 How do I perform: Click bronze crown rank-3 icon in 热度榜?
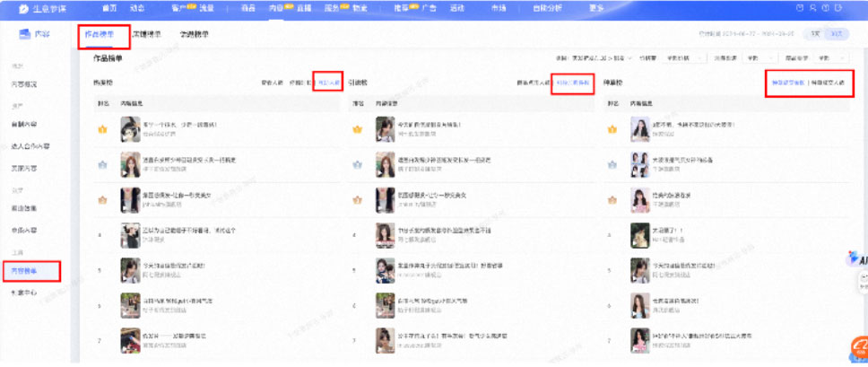(102, 200)
